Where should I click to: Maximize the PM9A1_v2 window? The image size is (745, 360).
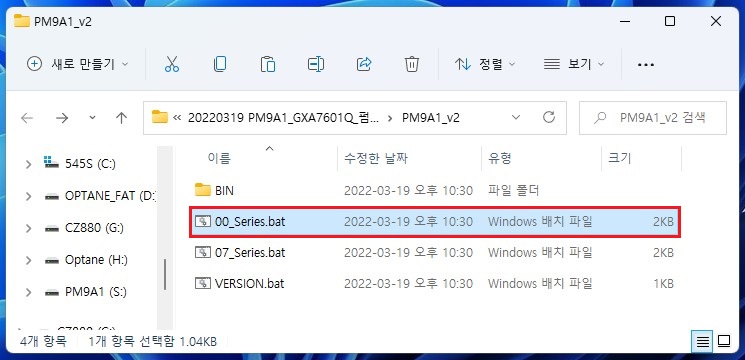click(x=670, y=21)
